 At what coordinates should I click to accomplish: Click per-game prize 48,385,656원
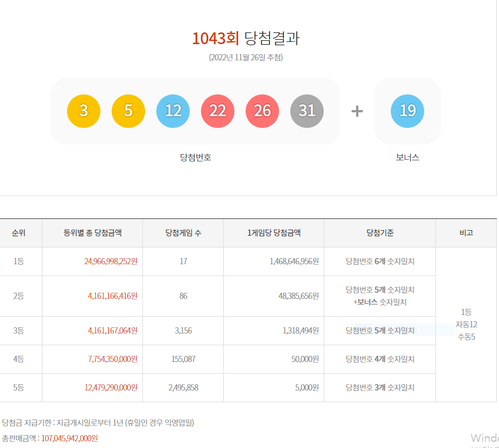point(299,296)
